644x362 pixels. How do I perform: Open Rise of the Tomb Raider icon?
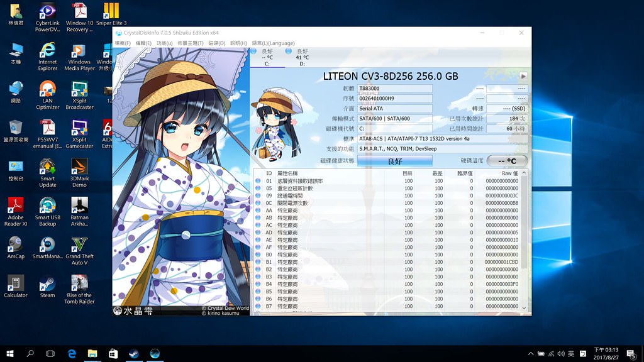(79, 290)
